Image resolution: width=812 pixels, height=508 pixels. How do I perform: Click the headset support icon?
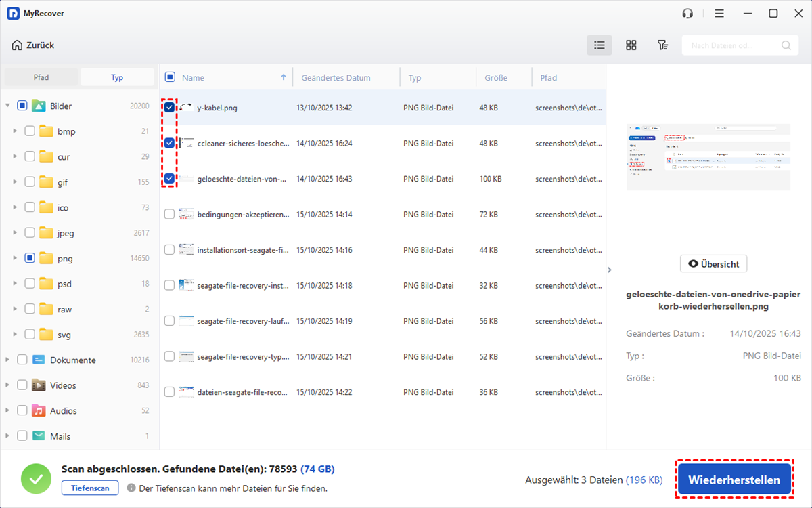point(688,14)
